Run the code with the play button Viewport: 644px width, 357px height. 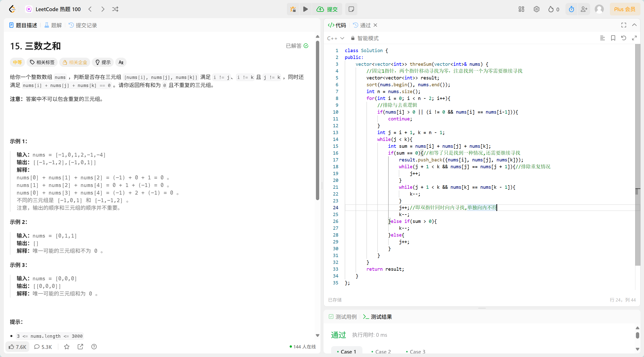(x=306, y=9)
